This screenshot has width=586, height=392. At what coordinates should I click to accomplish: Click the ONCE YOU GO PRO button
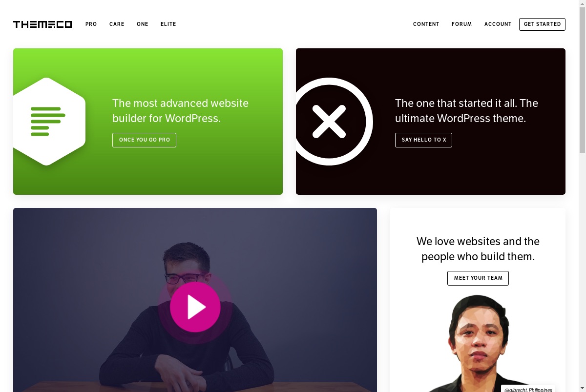145,140
